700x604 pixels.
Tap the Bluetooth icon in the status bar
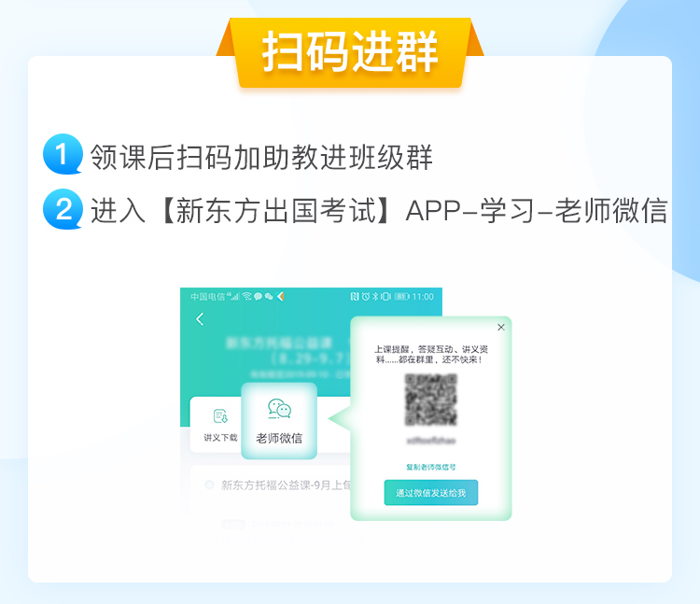(x=375, y=297)
